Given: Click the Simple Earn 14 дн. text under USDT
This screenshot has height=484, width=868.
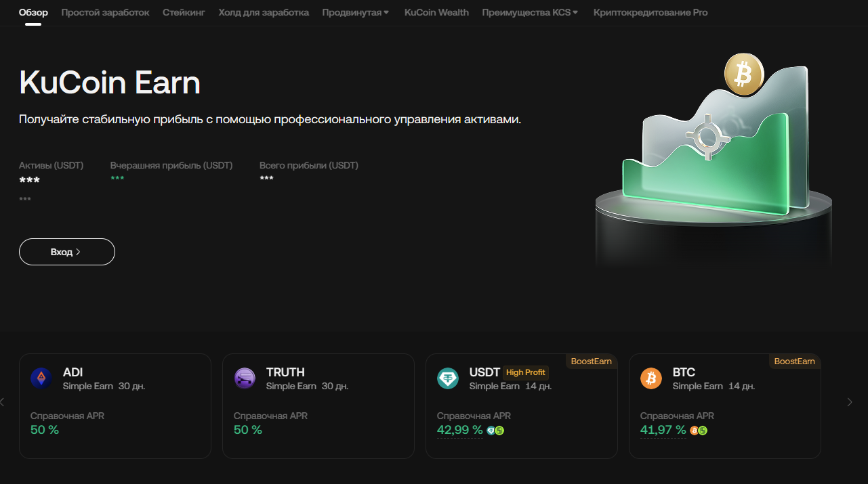Looking at the screenshot, I should coord(511,387).
